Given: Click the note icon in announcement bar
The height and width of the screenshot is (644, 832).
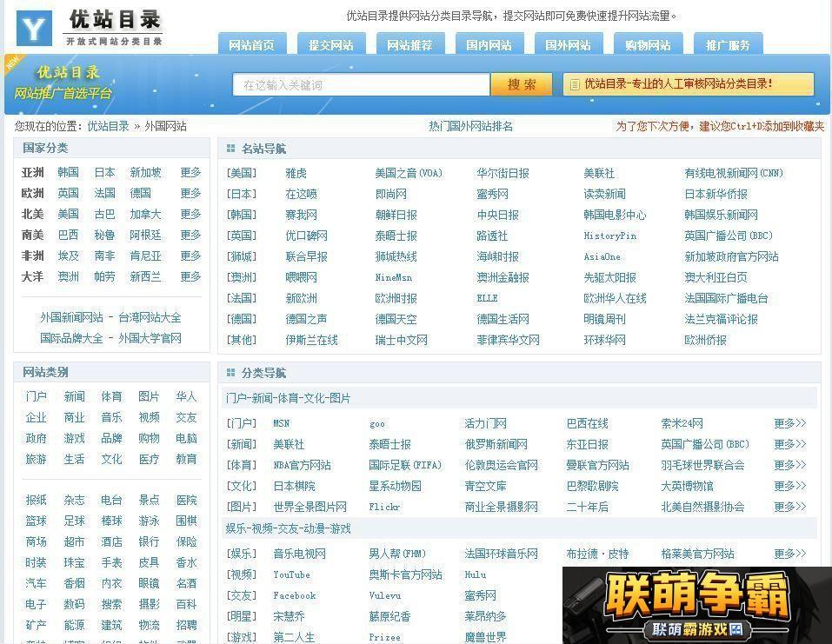Looking at the screenshot, I should (x=575, y=84).
